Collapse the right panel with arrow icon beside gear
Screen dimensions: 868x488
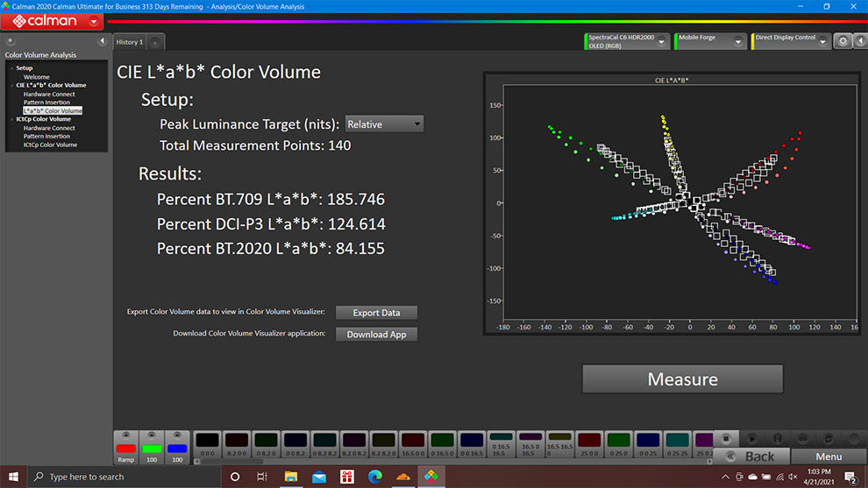[860, 41]
